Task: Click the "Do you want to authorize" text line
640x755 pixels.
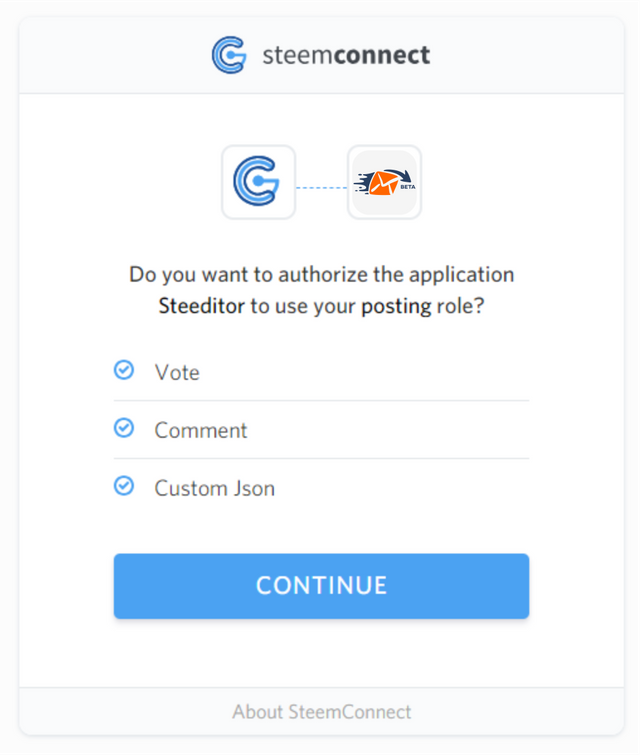Action: (x=322, y=275)
